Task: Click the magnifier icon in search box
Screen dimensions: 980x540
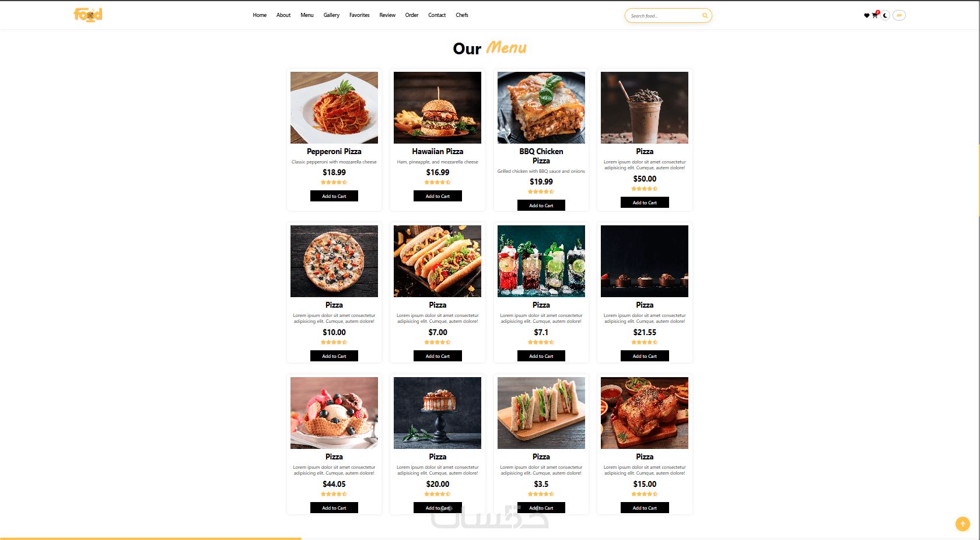Action: (705, 16)
